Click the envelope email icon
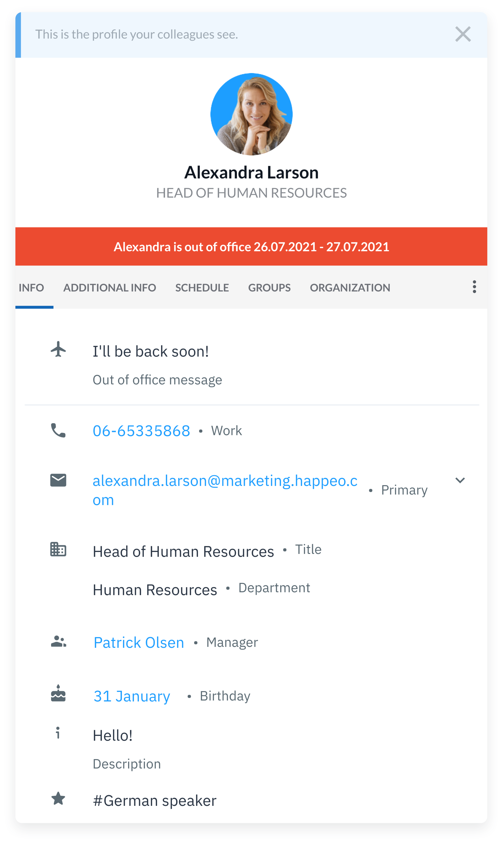504x848 pixels. (58, 480)
